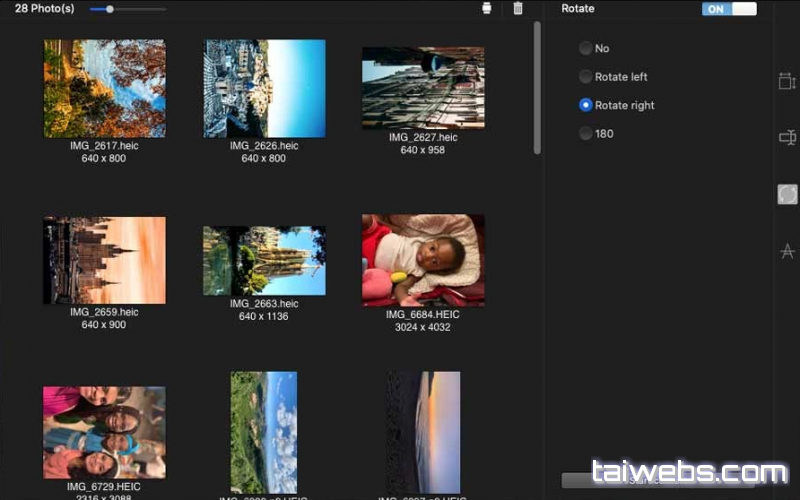Open the Resize tool in sidebar
The image size is (800, 500).
pyautogui.click(x=787, y=82)
